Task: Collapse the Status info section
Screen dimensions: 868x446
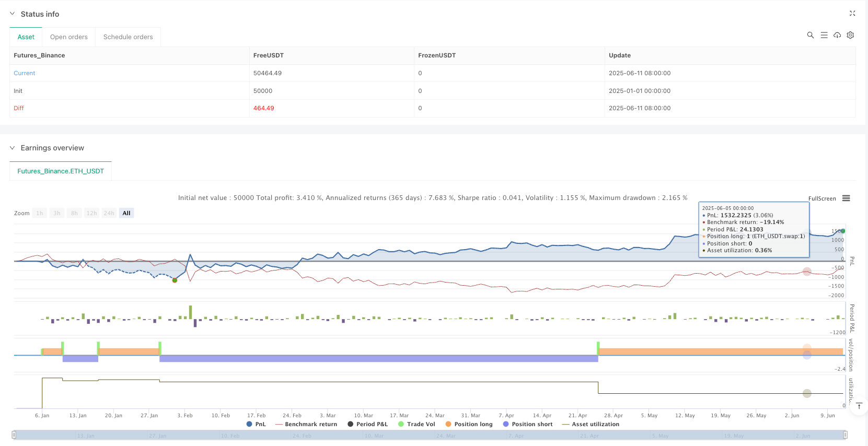Action: (x=12, y=14)
